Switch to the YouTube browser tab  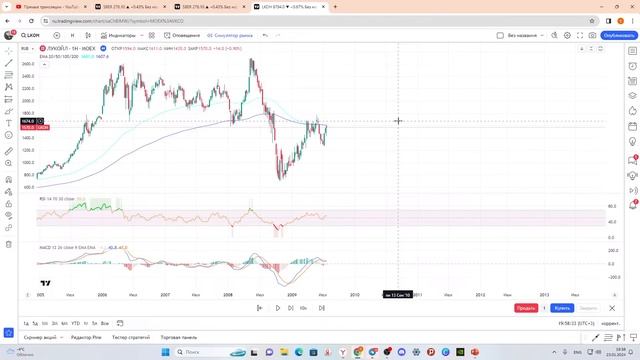(x=51, y=7)
